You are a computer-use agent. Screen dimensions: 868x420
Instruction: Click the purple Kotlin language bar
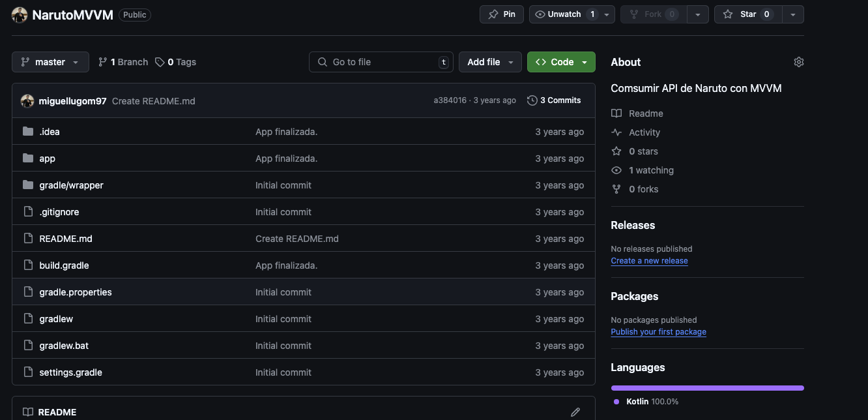click(x=707, y=388)
